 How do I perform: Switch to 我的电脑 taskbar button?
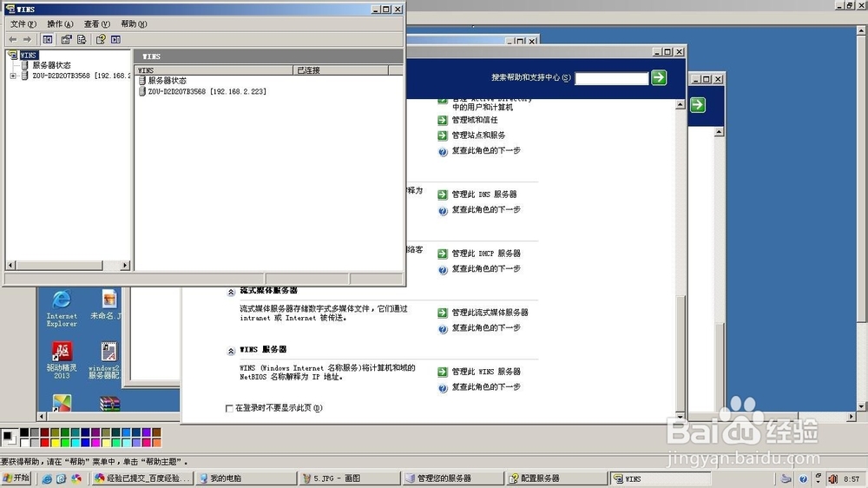pos(246,478)
